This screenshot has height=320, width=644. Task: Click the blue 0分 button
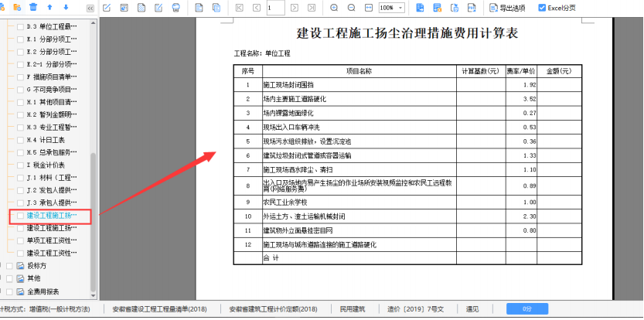[x=527, y=309]
